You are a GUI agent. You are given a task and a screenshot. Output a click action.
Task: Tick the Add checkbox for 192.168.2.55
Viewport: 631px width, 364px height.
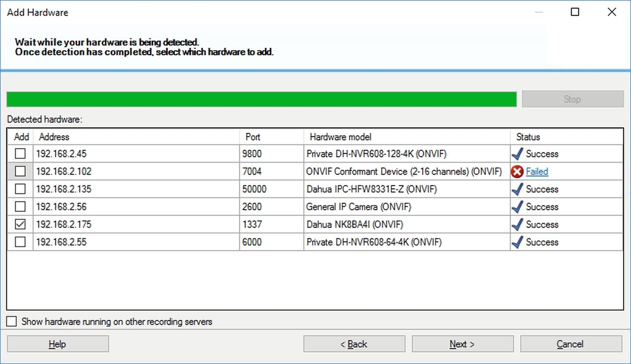pyautogui.click(x=20, y=242)
